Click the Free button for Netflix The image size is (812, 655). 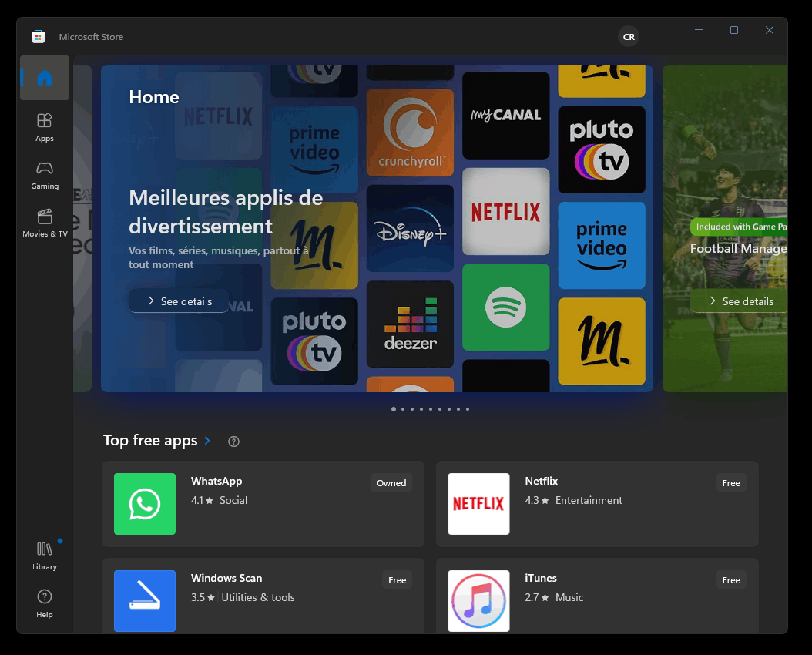pos(730,482)
